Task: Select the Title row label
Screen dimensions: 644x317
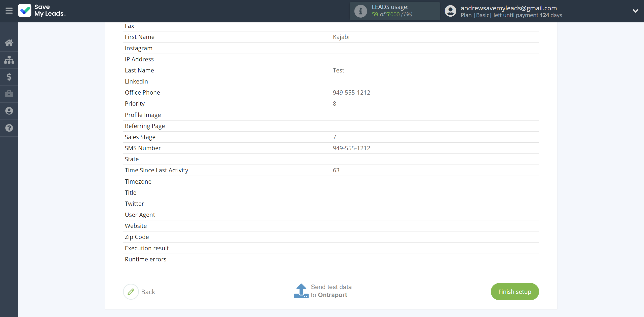Action: click(131, 192)
